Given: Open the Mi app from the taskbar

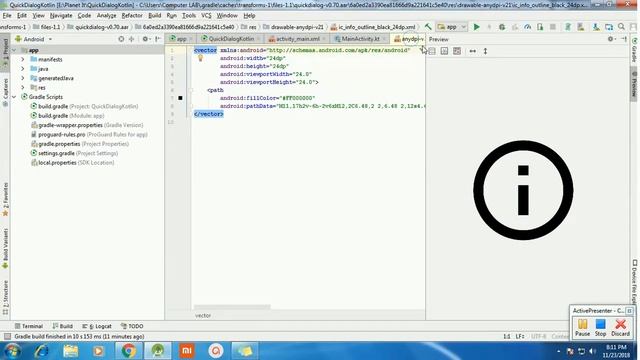Looking at the screenshot, I should pyautogui.click(x=187, y=351).
